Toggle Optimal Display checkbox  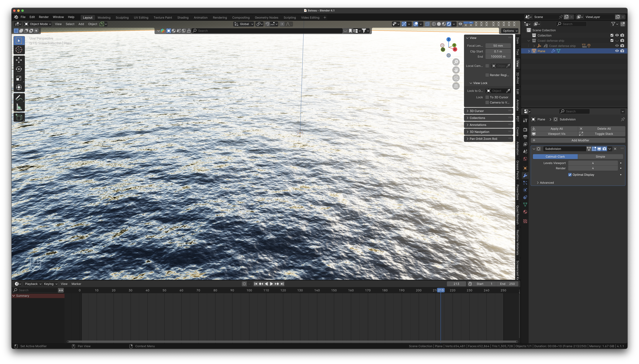pyautogui.click(x=570, y=175)
